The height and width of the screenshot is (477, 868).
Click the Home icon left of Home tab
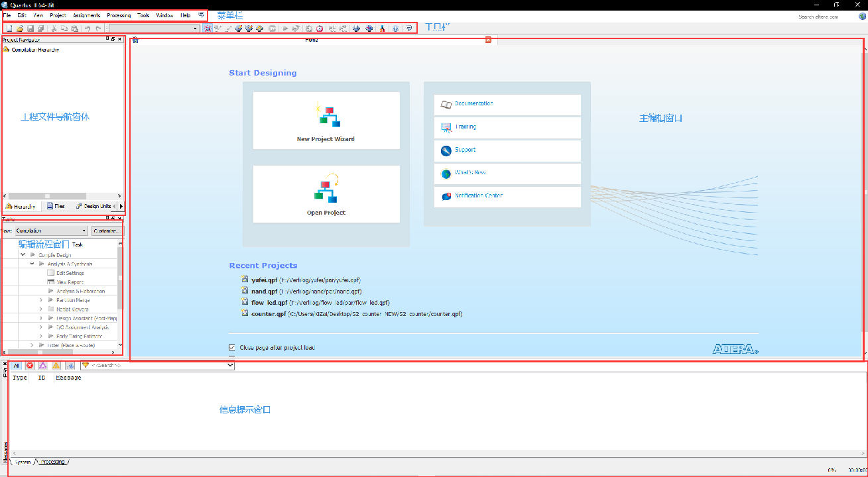click(135, 40)
